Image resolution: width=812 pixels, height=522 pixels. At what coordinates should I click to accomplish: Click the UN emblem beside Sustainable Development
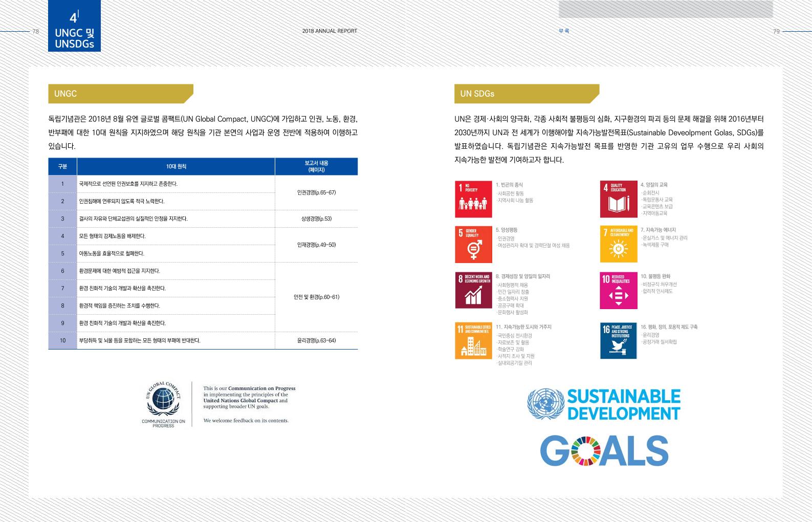coord(545,404)
